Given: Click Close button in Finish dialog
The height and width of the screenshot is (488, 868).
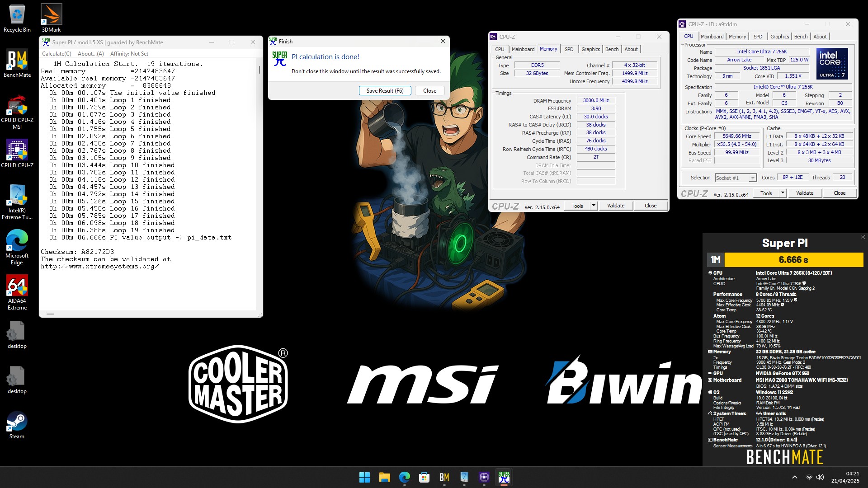Looking at the screenshot, I should tap(429, 91).
